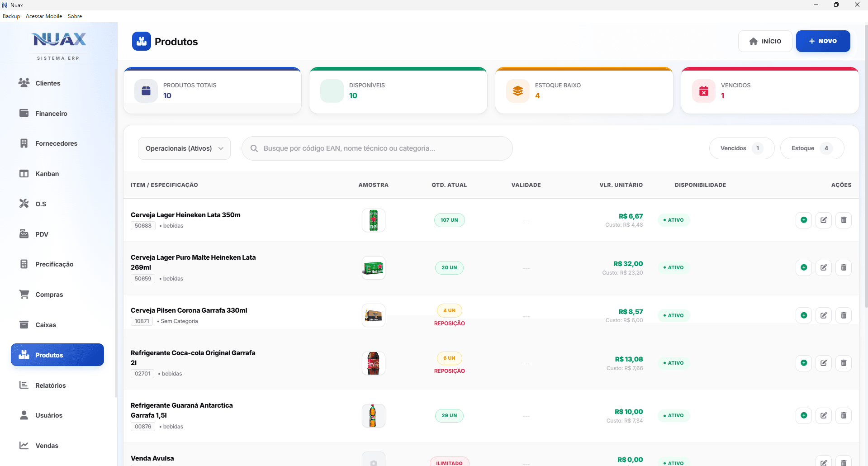Screen dimensions: 868x466
Task: Click the Produtos Totais card icon
Action: click(146, 91)
